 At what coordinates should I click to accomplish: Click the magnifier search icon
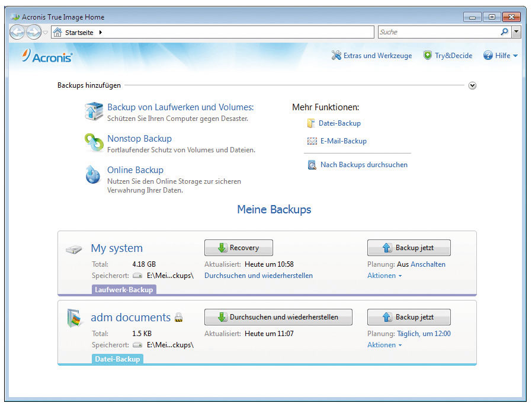(505, 32)
